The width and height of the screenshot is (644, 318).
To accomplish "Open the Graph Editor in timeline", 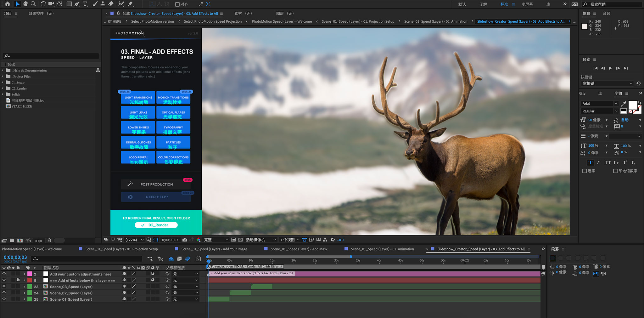I will (198, 259).
